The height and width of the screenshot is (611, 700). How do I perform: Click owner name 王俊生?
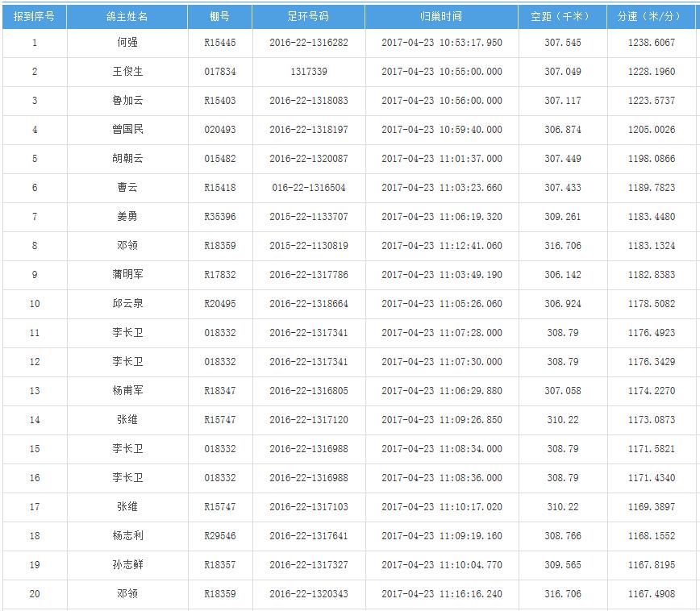(x=127, y=72)
